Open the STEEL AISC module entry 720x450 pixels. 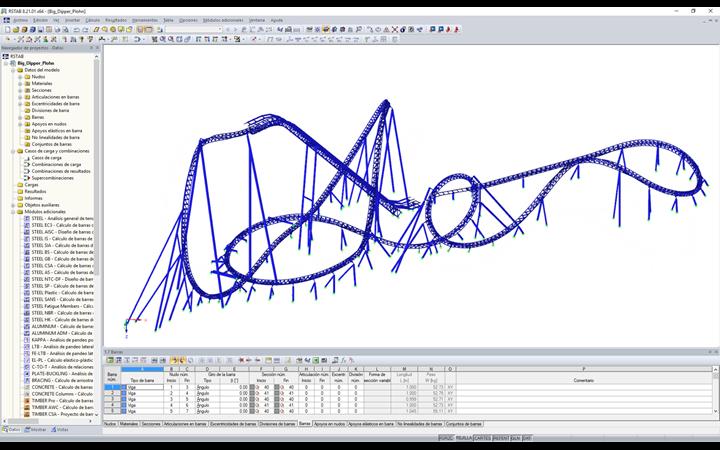[x=62, y=232]
